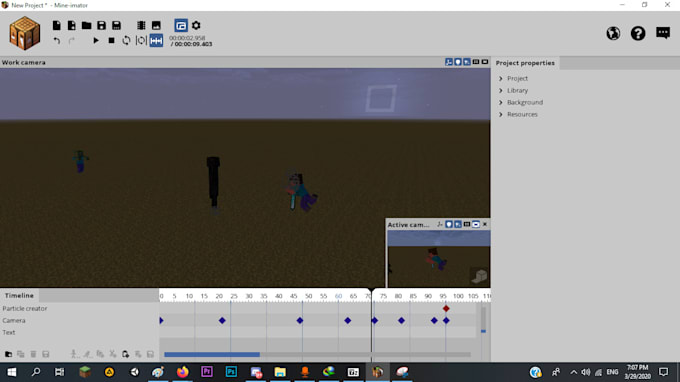The image size is (680, 382).
Task: Save the project with the first floppy disk icon
Action: pyautogui.click(x=101, y=26)
